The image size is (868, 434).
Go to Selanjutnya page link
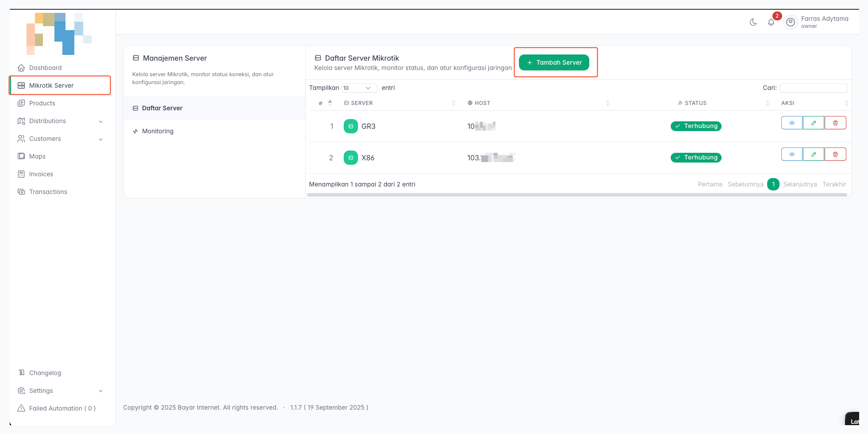(x=799, y=184)
